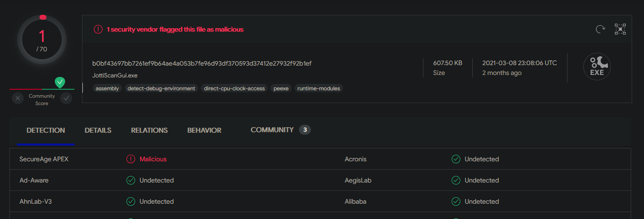Vote file as harmless with check button

point(66,98)
